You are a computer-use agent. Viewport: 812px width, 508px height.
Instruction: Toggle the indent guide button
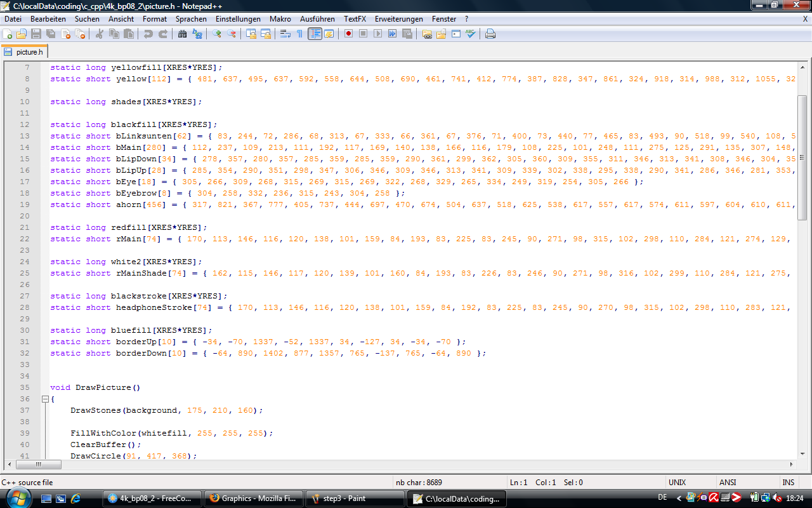[315, 34]
